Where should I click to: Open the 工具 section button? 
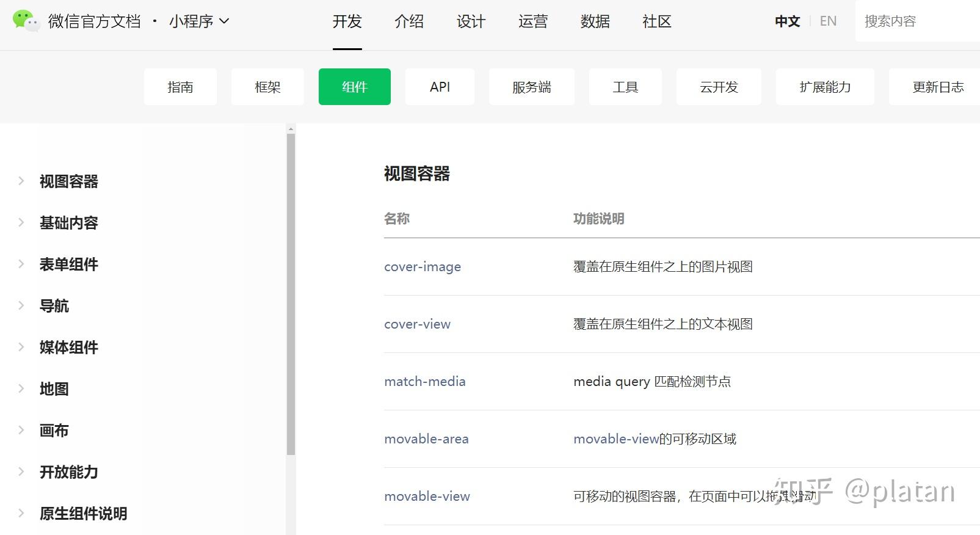[625, 87]
